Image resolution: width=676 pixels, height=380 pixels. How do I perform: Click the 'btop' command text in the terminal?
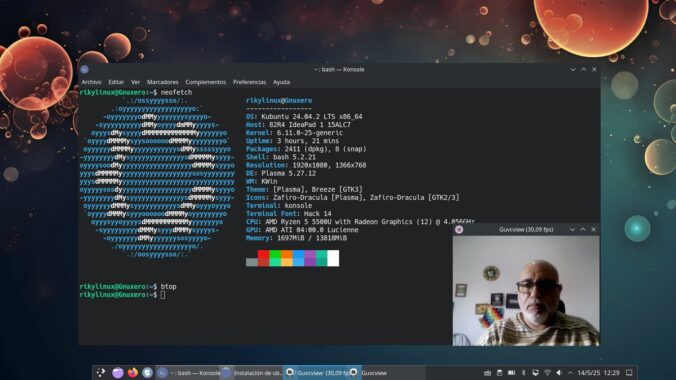tap(169, 286)
